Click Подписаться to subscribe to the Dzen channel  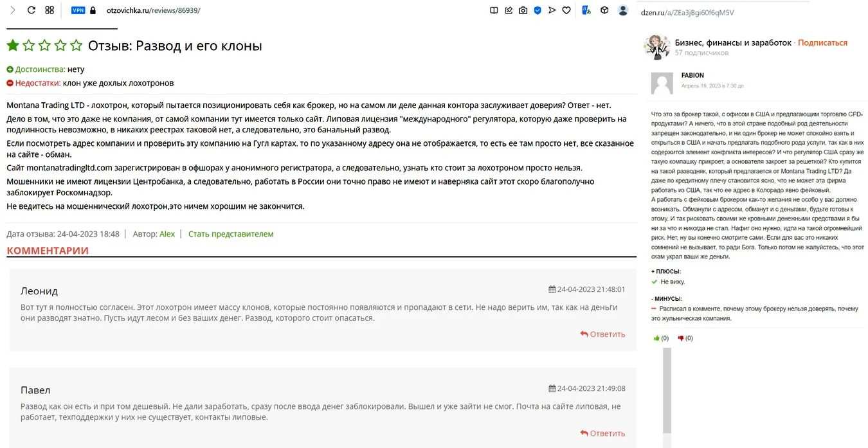point(823,42)
